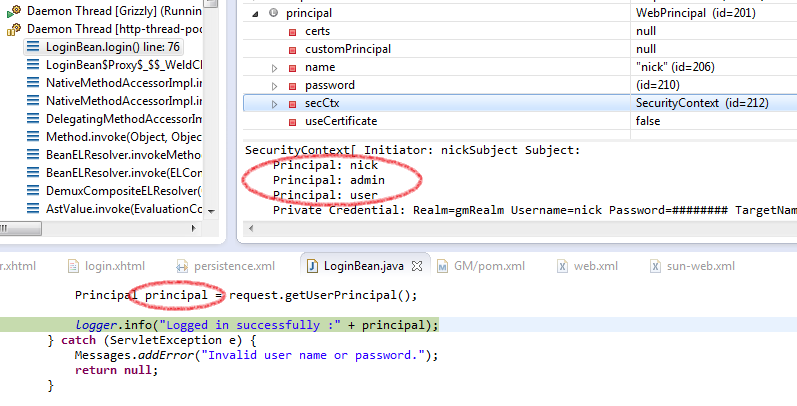This screenshot has width=797, height=406.
Task: Select the Daemon Thread [Grizzly] entry
Action: click(x=114, y=11)
